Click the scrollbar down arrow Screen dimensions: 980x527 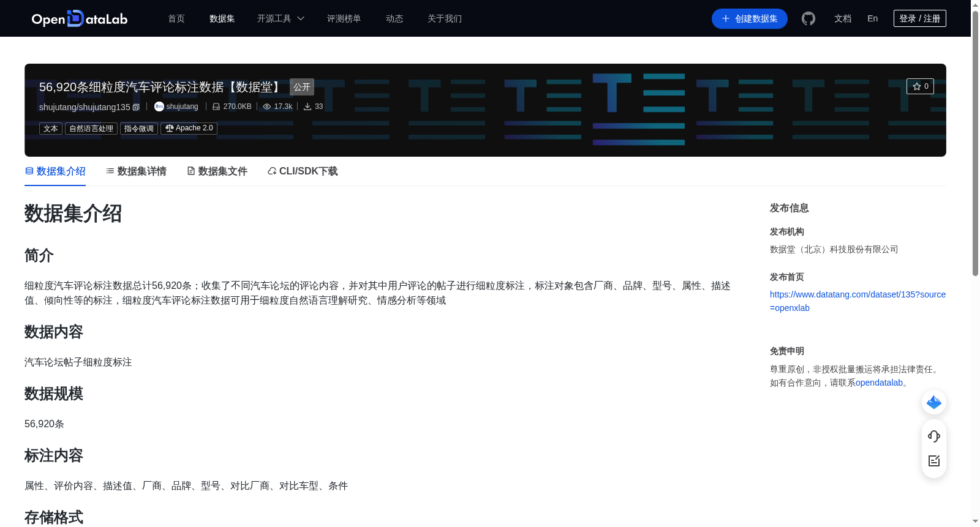point(975,521)
